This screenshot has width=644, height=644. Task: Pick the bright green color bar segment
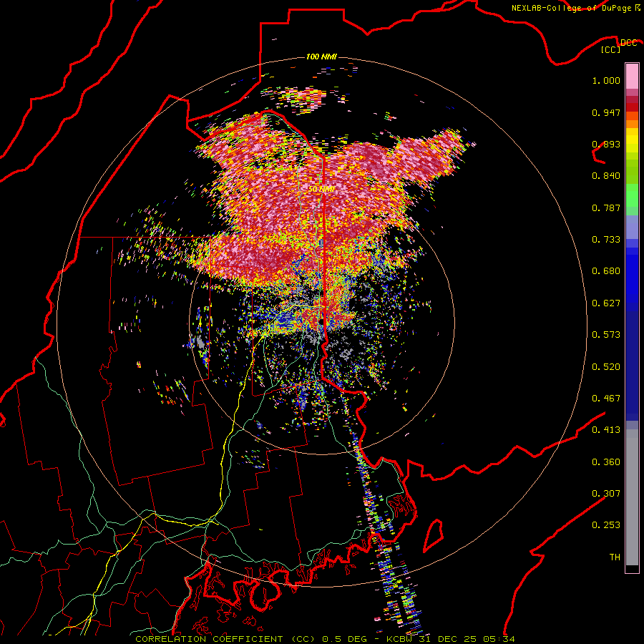(632, 195)
